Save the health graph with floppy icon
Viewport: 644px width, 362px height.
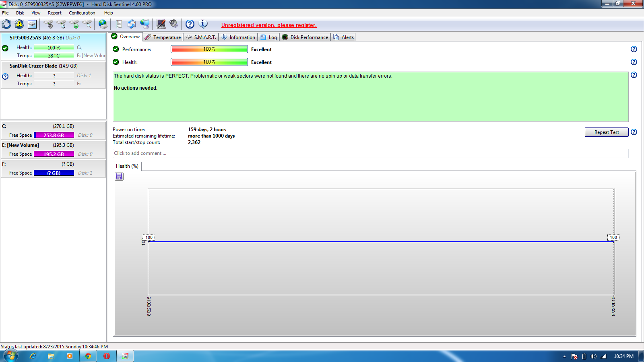119,177
